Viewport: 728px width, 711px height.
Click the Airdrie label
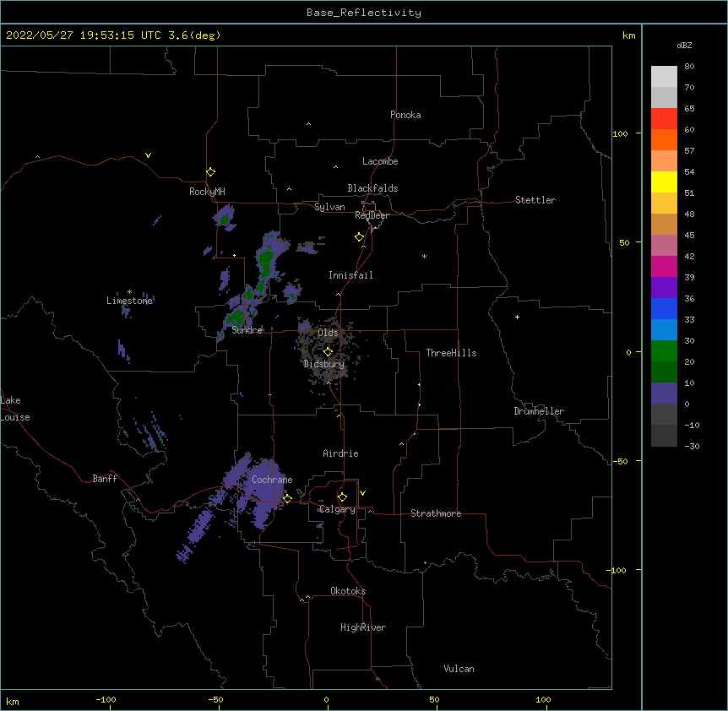(x=340, y=453)
